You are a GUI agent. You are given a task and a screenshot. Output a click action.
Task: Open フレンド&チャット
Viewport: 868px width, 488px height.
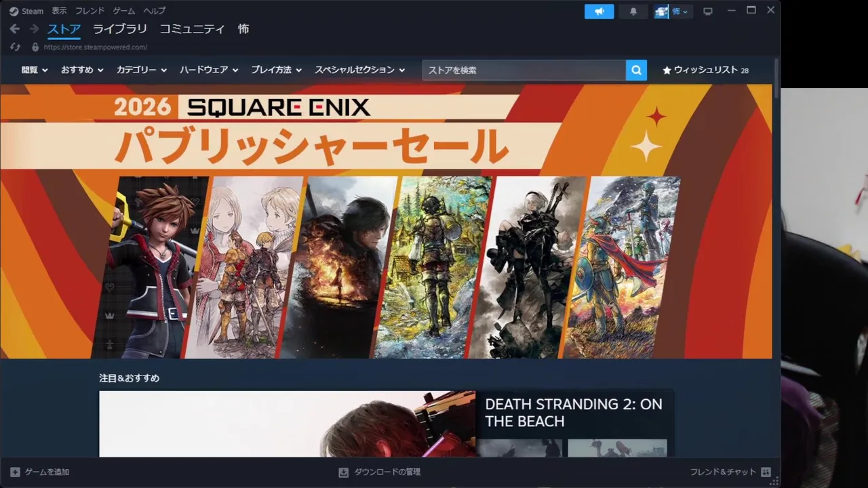coord(730,472)
